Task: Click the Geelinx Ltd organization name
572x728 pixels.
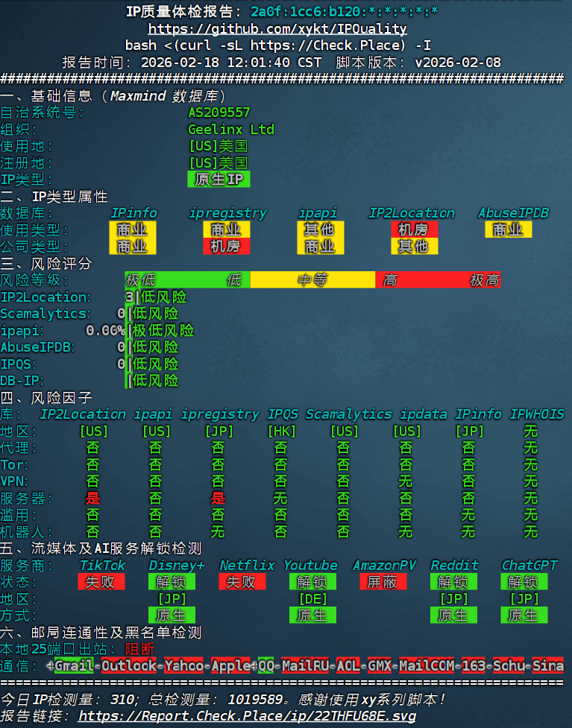Action: click(x=231, y=129)
